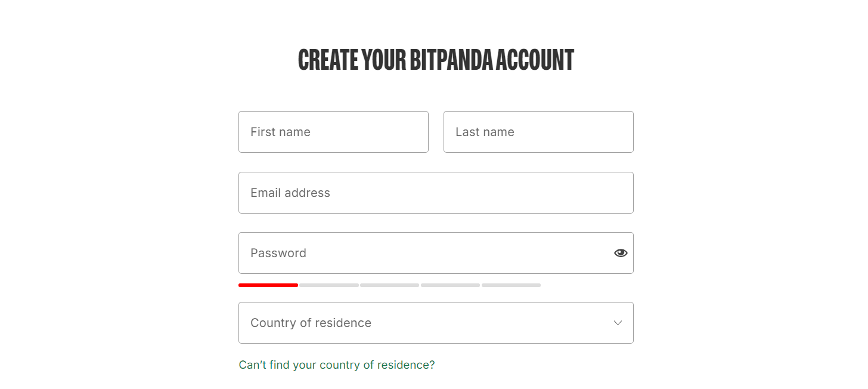This screenshot has height=389, width=868.
Task: Select the second password strength segment
Action: [x=328, y=285]
